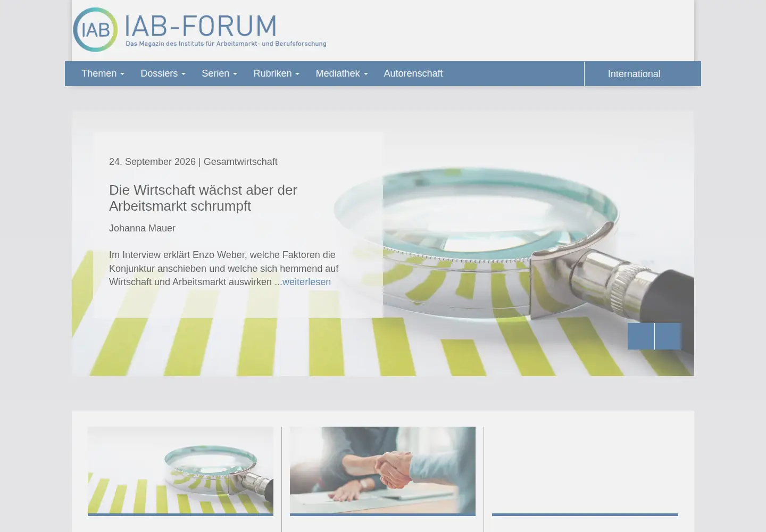The width and height of the screenshot is (766, 532).
Task: Open the Serien dropdown menu
Action: (219, 73)
